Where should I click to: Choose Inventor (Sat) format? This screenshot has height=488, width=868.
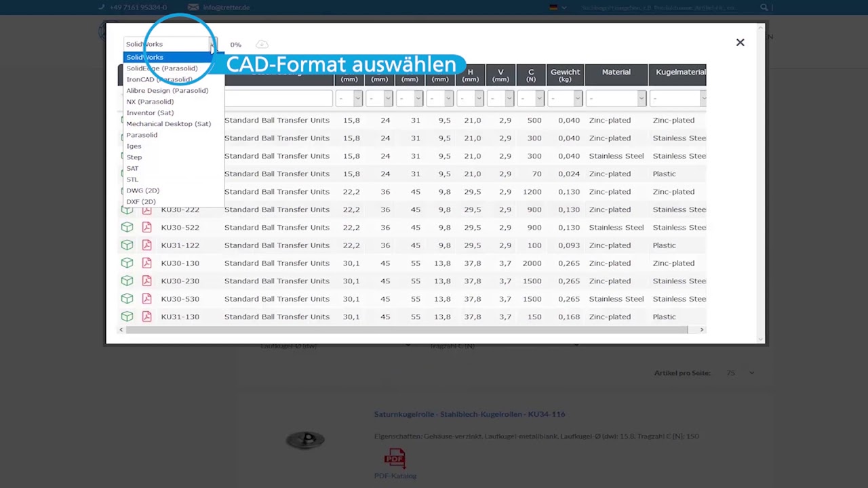[173, 113]
